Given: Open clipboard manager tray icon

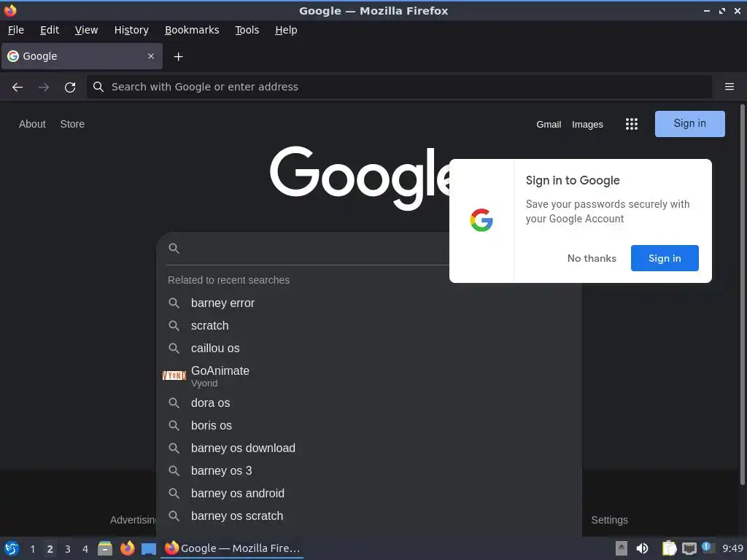Looking at the screenshot, I should 669,548.
